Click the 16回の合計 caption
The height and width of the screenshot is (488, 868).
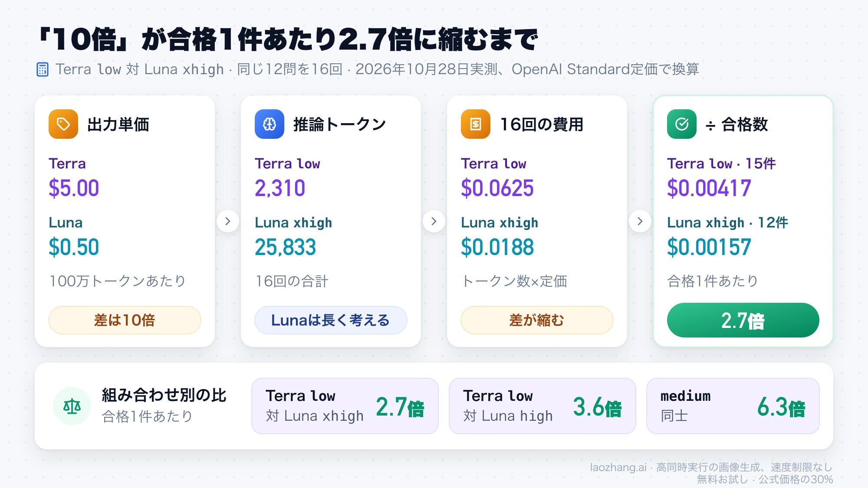(x=292, y=281)
